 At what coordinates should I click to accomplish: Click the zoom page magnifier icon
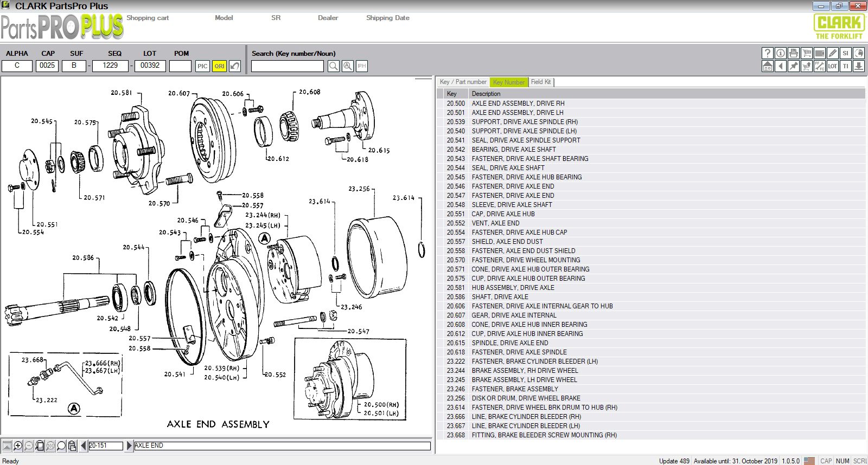pos(40,445)
